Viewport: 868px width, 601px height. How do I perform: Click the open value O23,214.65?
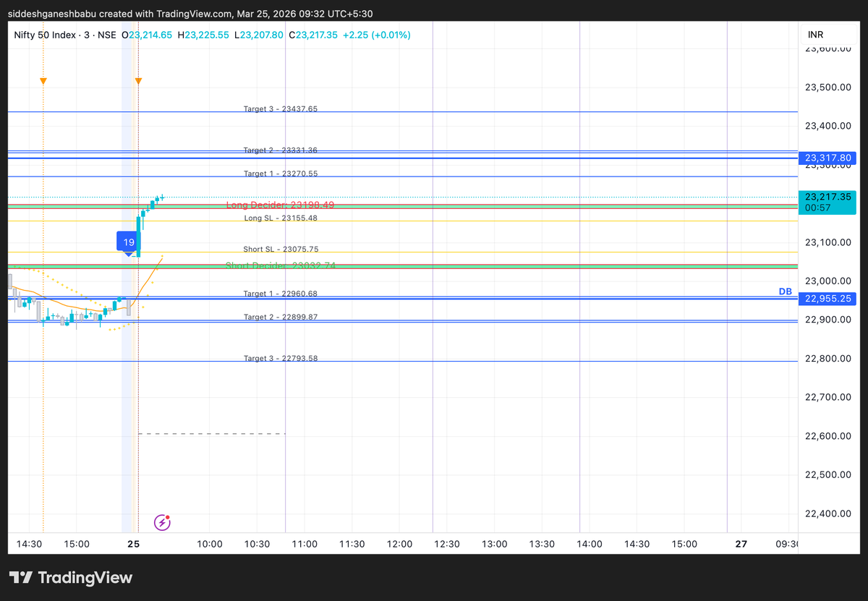(147, 35)
